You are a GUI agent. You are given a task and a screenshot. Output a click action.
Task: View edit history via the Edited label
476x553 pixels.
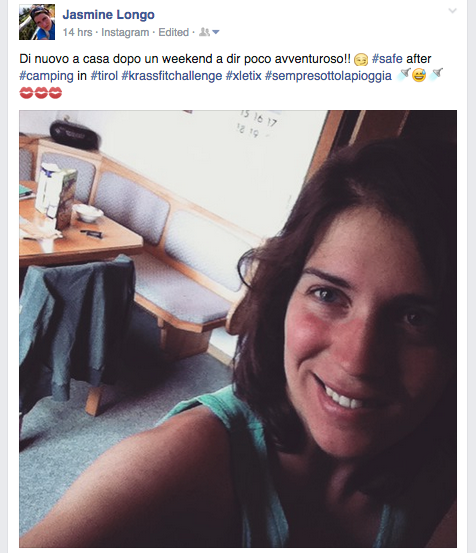[x=173, y=32]
